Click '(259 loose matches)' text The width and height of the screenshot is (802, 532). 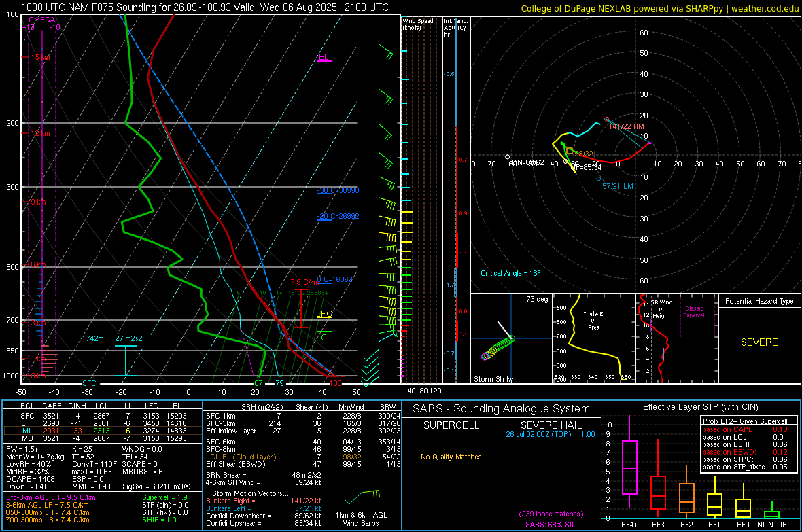pyautogui.click(x=551, y=514)
